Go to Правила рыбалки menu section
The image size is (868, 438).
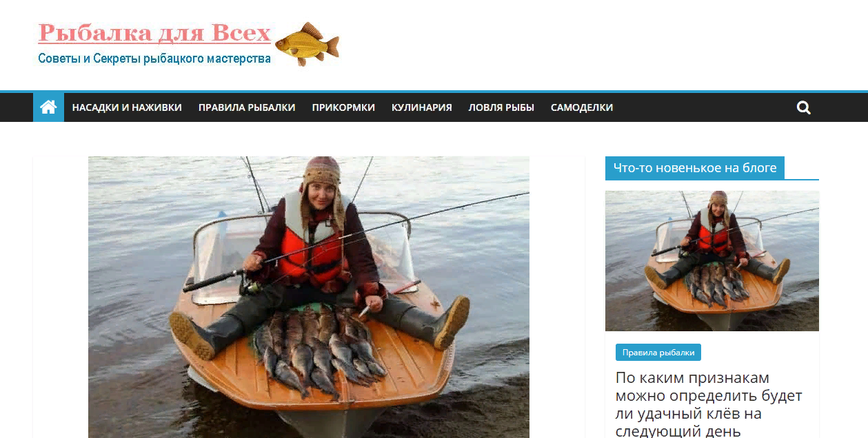point(247,107)
